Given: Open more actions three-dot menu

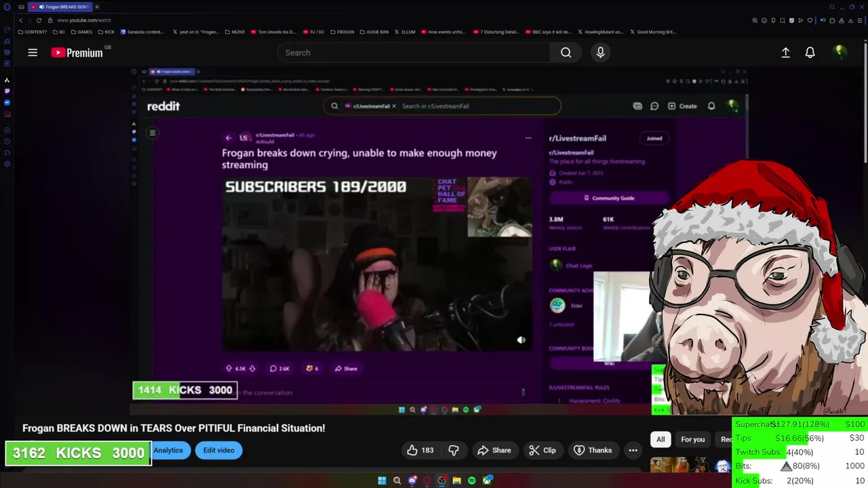Looking at the screenshot, I should pos(633,450).
